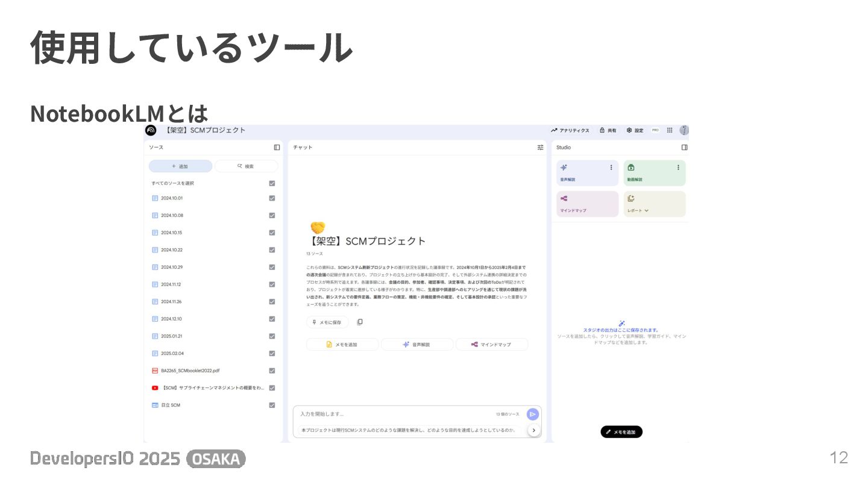868x488 pixels.
Task: Open the 2025.02.04 source
Action: coord(172,354)
